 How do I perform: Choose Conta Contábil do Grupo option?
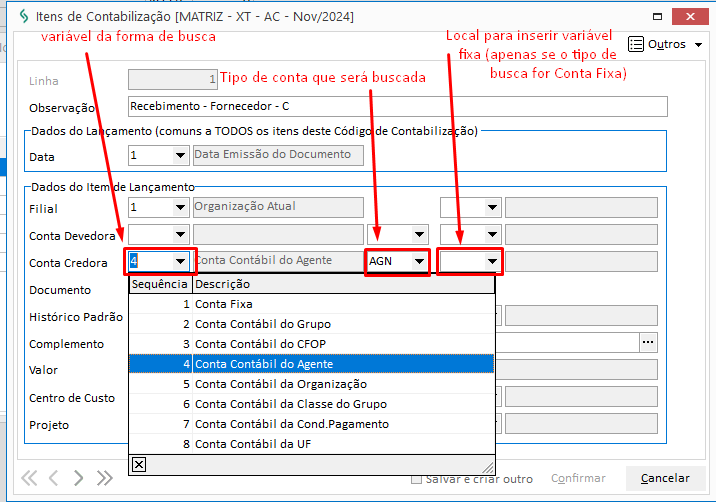pyautogui.click(x=262, y=324)
